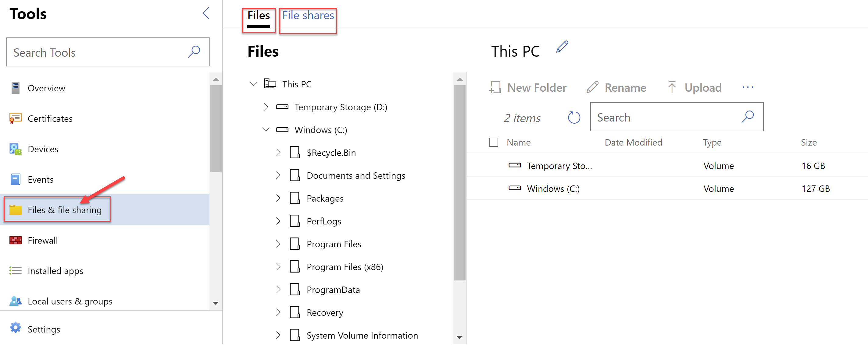Viewport: 868px width, 345px height.
Task: Click the Windows C: volume entry
Action: point(554,188)
